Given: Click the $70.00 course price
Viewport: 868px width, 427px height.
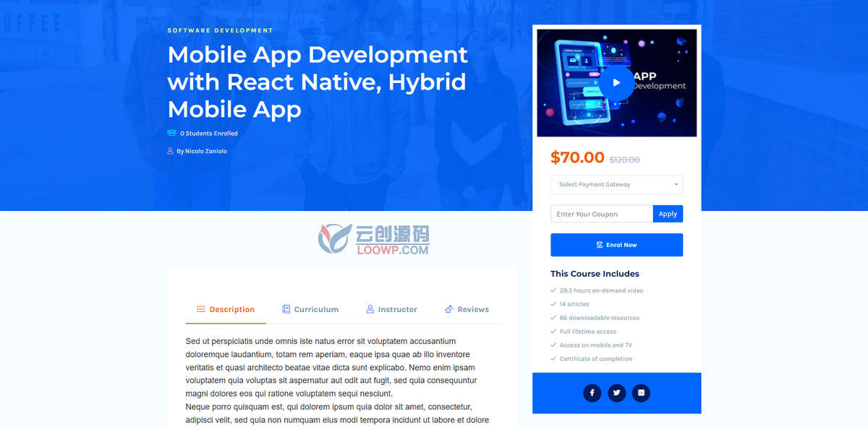Looking at the screenshot, I should point(577,158).
